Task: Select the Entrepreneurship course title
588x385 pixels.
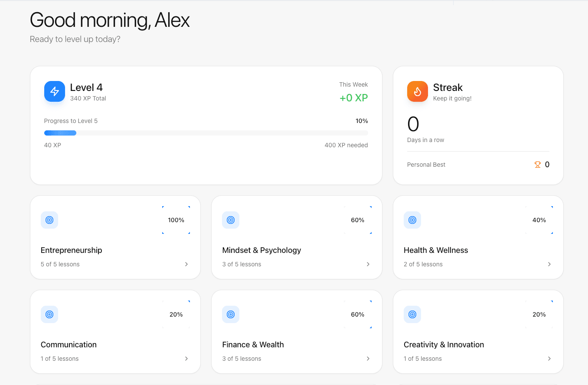Action: (x=72, y=250)
